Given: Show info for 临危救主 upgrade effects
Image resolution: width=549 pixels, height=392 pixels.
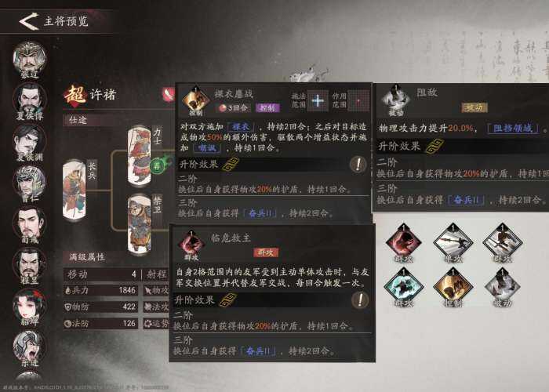Looking at the screenshot, I should pos(359,300).
